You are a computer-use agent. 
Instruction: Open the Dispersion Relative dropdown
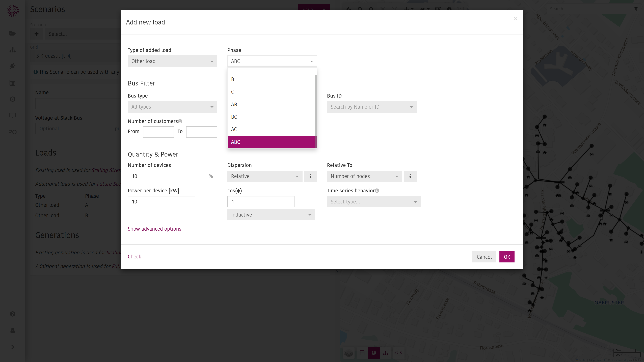[265, 176]
